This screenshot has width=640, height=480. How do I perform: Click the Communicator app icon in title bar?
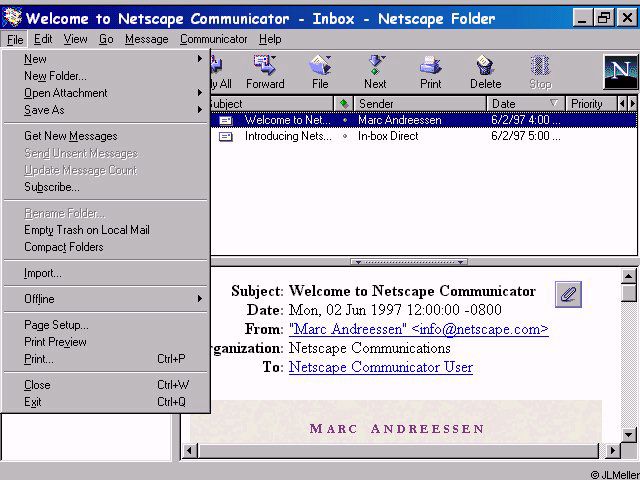(x=12, y=18)
